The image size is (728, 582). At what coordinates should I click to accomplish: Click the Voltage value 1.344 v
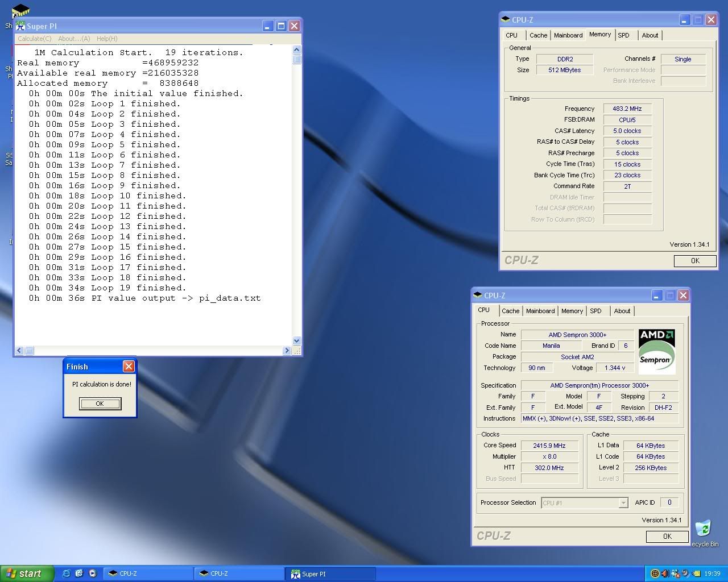click(615, 368)
